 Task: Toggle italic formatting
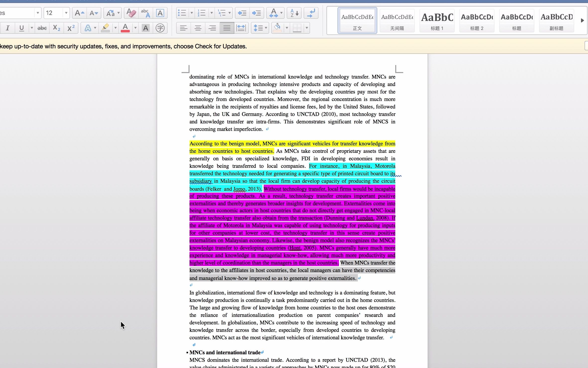tap(7, 28)
